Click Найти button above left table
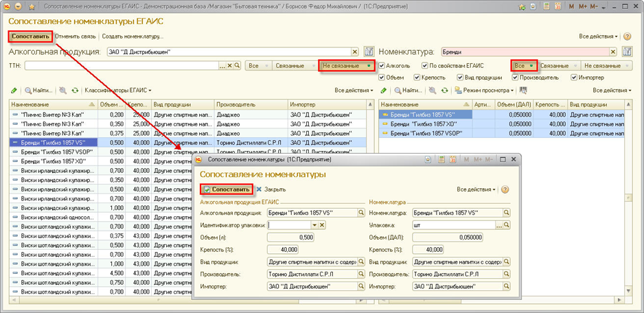Screen dimensions: 644x313 coord(39,91)
